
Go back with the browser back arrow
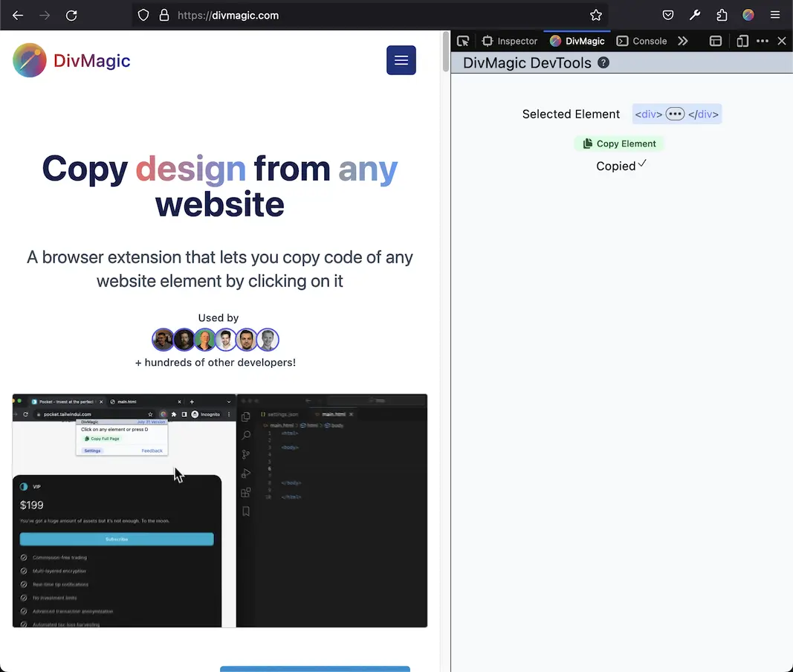18,15
